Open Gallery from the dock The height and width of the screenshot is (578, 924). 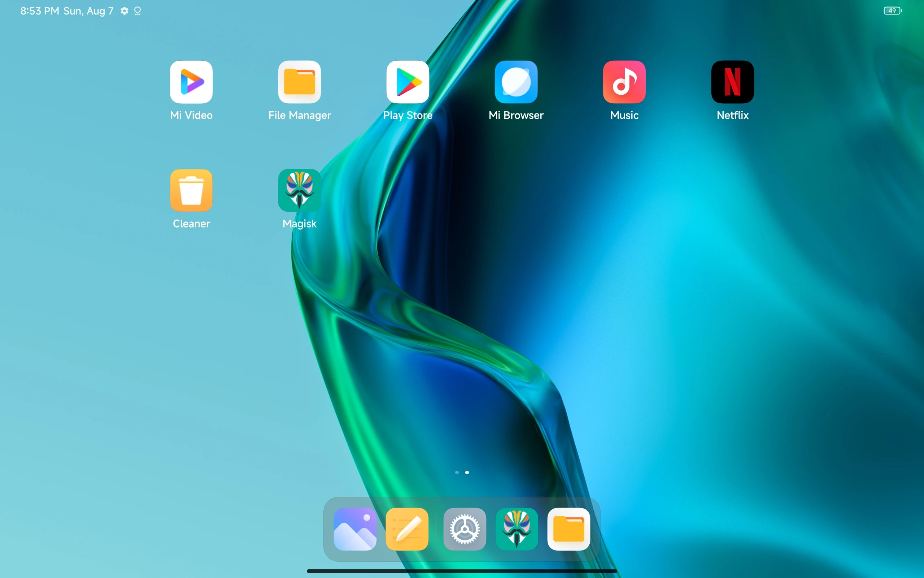(355, 529)
